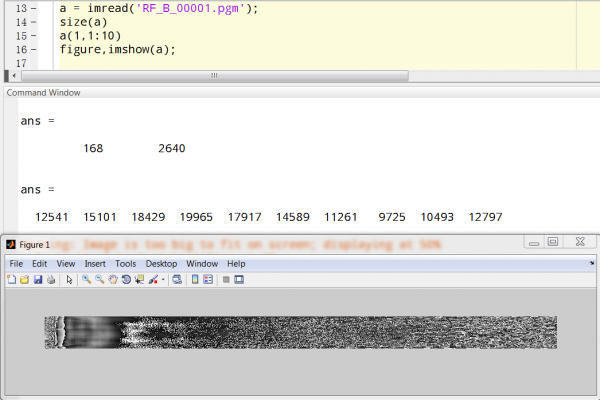The width and height of the screenshot is (600, 400).
Task: Open the View menu in Figure 1
Action: 66,264
